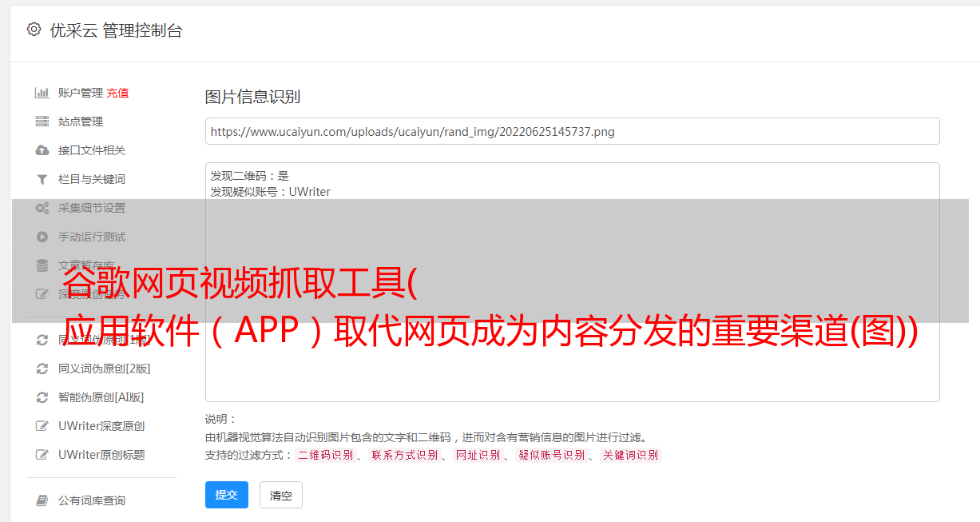Image resolution: width=980 pixels, height=522 pixels.
Task: Open 智能伪原创[AI版] in the sidebar
Action: point(101,397)
